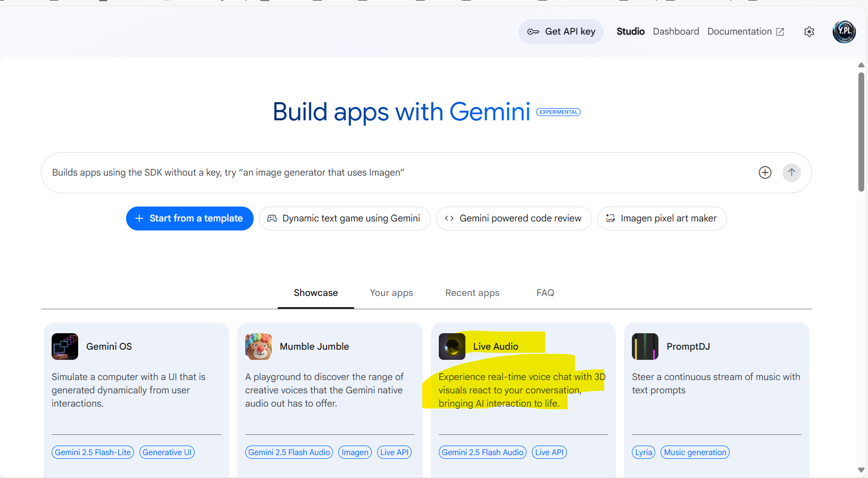Click the Gemini OS card title
Image resolution: width=868 pixels, height=478 pixels.
point(109,347)
